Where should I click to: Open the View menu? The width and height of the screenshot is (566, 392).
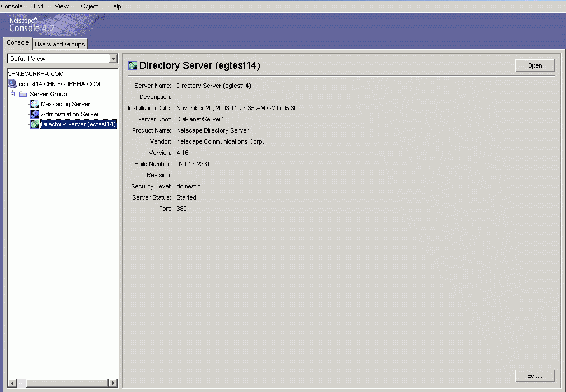(x=62, y=6)
